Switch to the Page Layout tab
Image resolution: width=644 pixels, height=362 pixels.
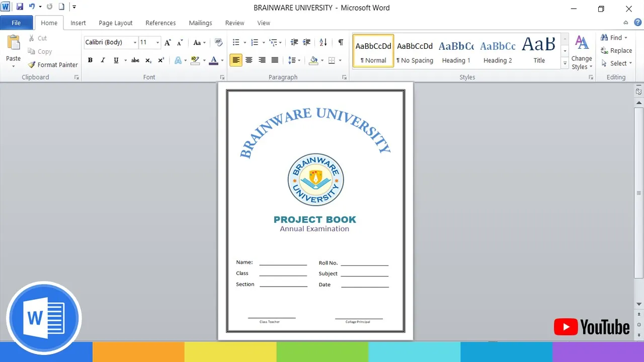pyautogui.click(x=116, y=23)
